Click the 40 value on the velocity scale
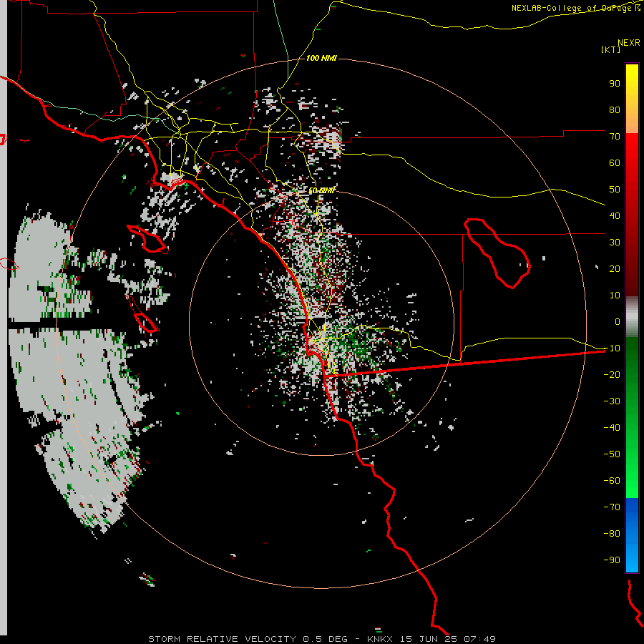Viewport: 644px width, 644px height. click(615, 215)
